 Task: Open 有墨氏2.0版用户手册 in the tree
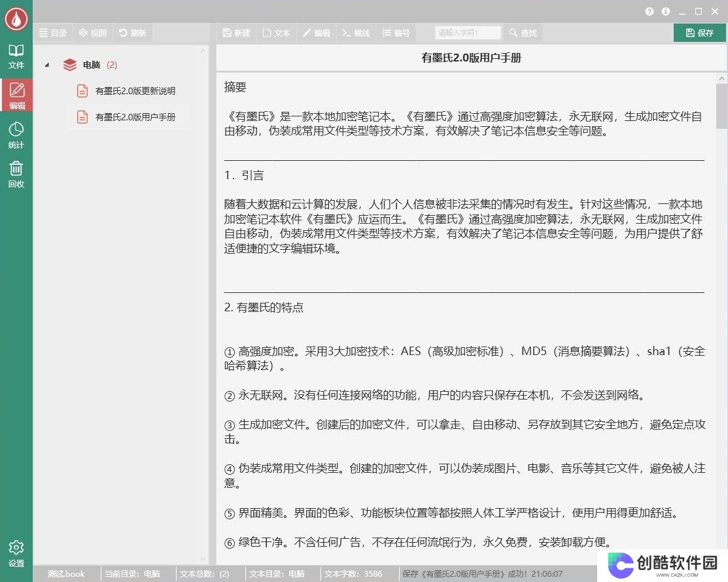[135, 117]
